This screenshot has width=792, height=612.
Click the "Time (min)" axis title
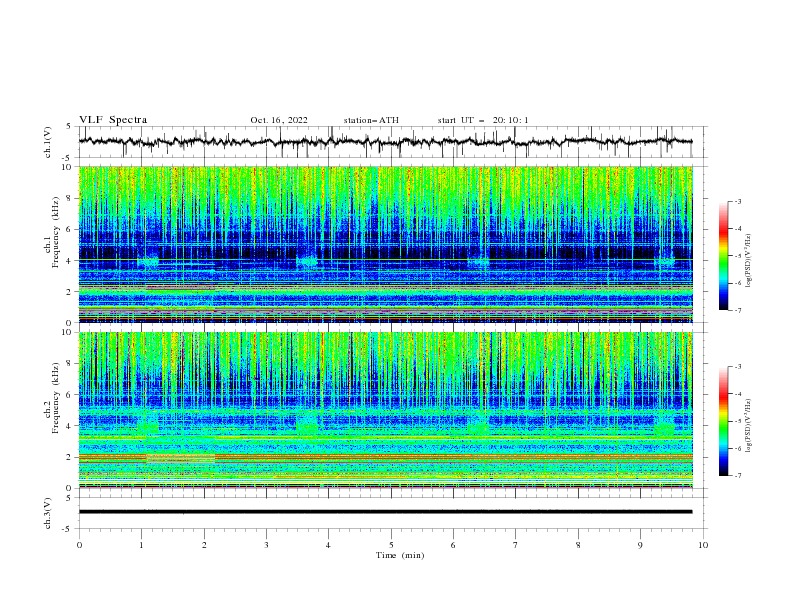coord(400,555)
